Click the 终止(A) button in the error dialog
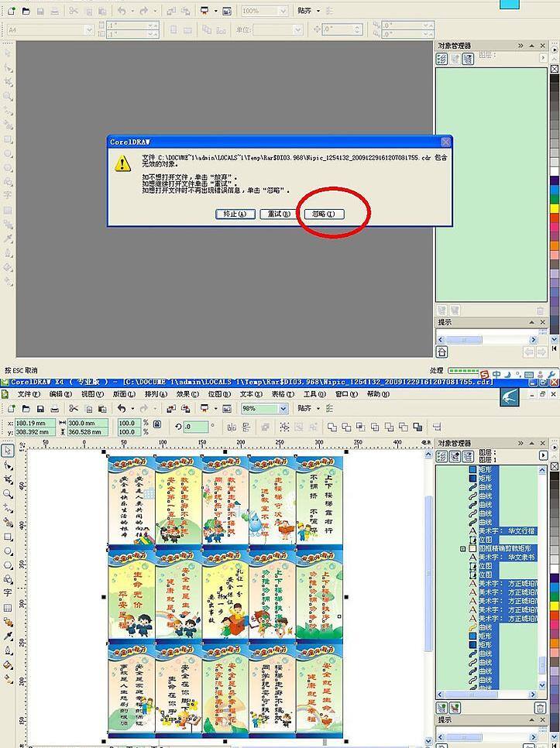The width and height of the screenshot is (560, 748). coord(235,214)
